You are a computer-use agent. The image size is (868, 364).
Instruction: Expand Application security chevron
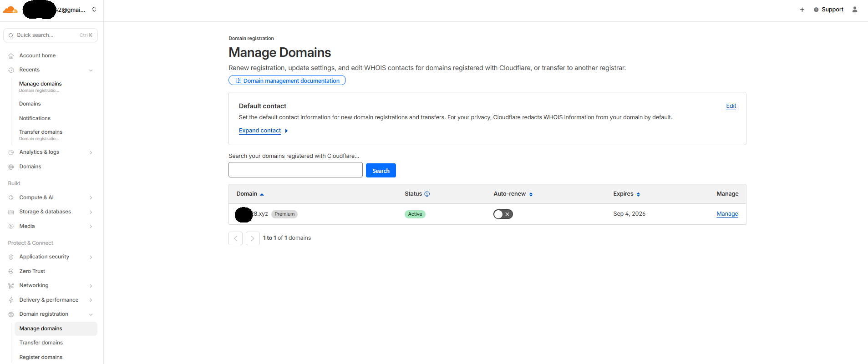point(91,257)
